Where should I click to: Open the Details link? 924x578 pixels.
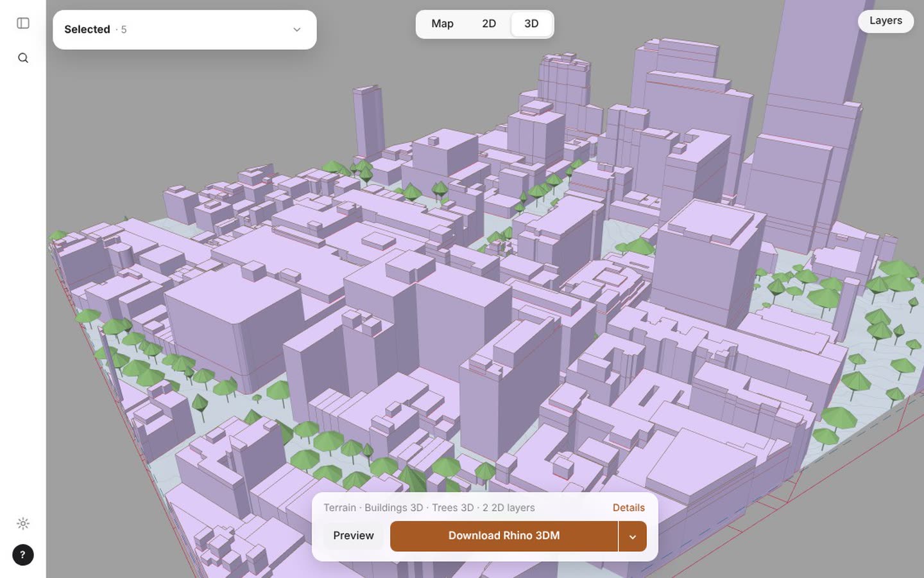629,507
